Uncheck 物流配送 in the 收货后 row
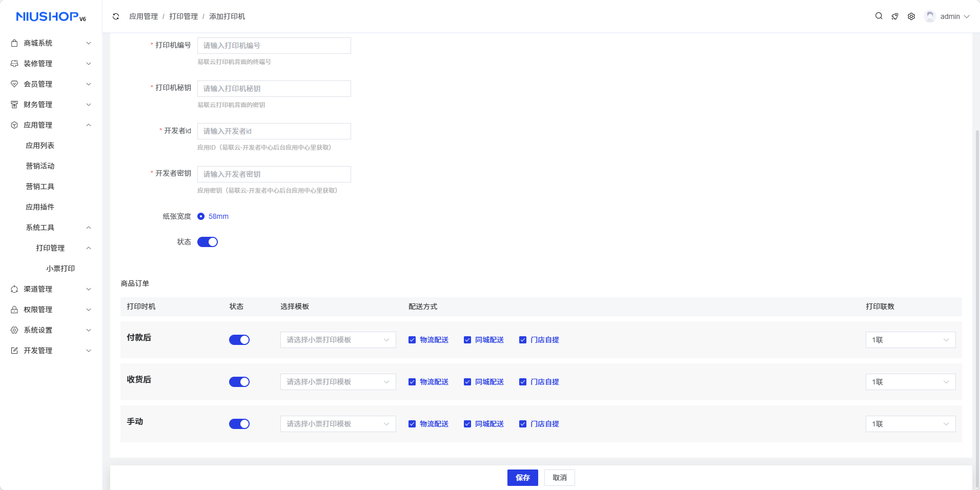This screenshot has height=490, width=980. coord(412,382)
